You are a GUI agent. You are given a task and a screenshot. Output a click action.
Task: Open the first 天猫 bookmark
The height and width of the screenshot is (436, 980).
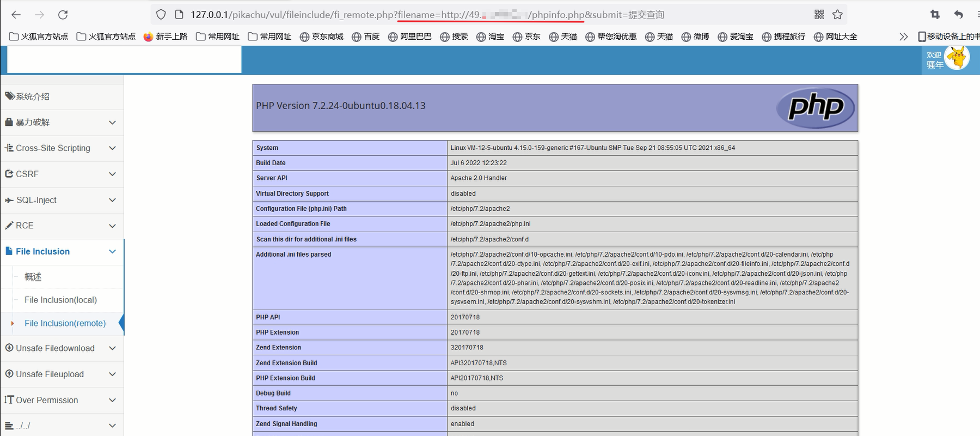(563, 37)
